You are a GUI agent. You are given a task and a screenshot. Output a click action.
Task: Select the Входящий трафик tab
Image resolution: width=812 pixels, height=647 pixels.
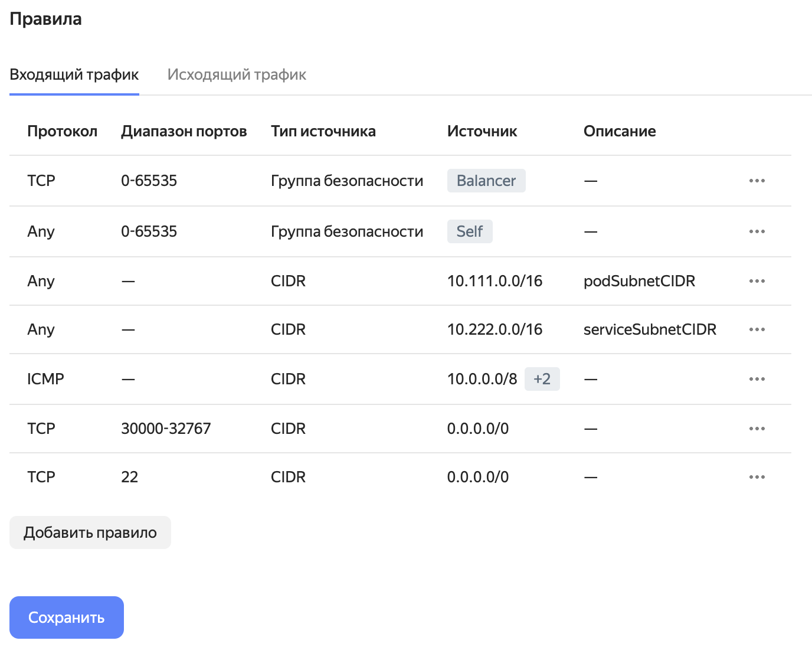[74, 74]
